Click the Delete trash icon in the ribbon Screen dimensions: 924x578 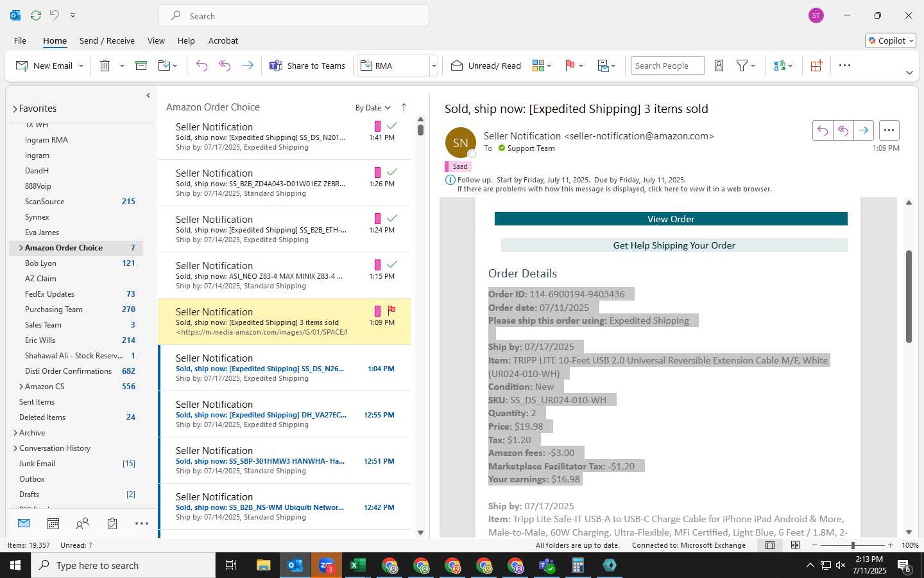105,66
